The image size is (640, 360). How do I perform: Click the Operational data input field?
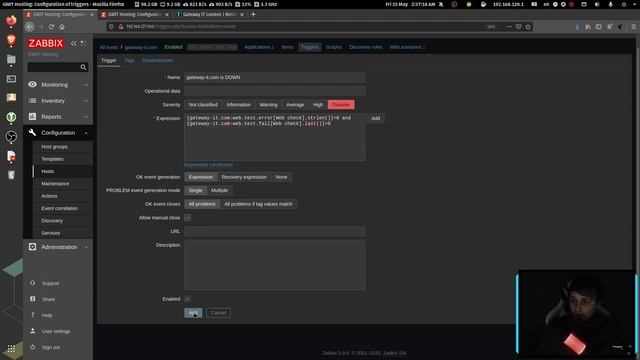(274, 91)
